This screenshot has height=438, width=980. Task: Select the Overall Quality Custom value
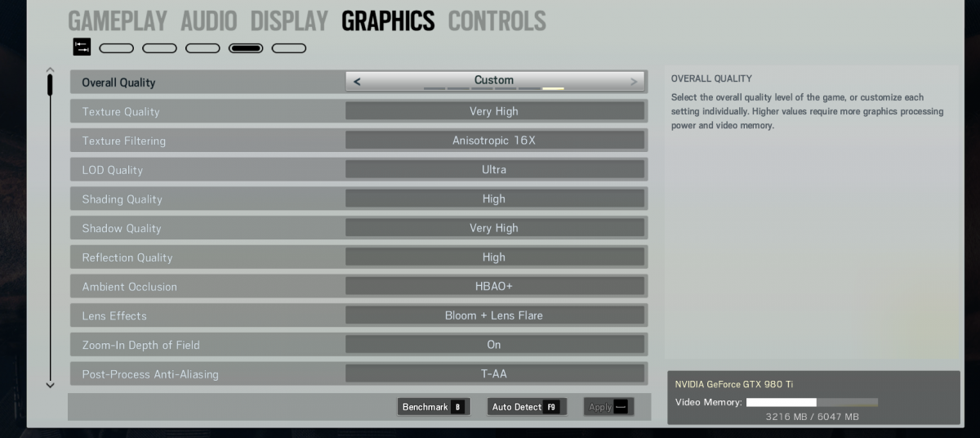click(494, 80)
